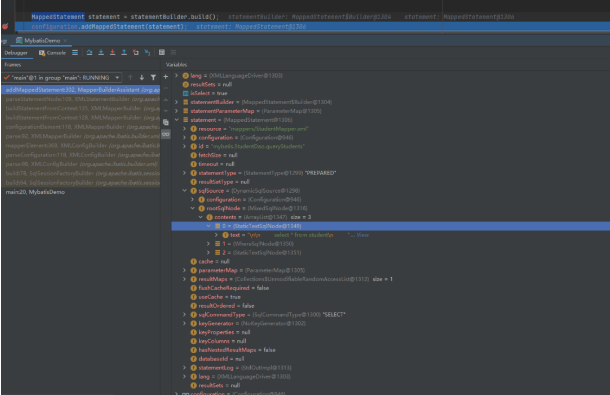The width and height of the screenshot is (610, 395).
Task: Click the red Force Step Into icon
Action: tap(112, 53)
